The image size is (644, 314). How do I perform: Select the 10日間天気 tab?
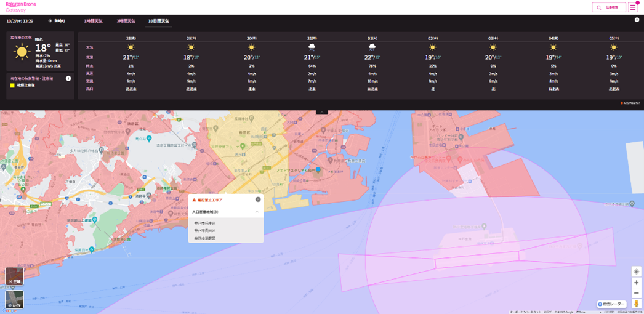point(158,20)
